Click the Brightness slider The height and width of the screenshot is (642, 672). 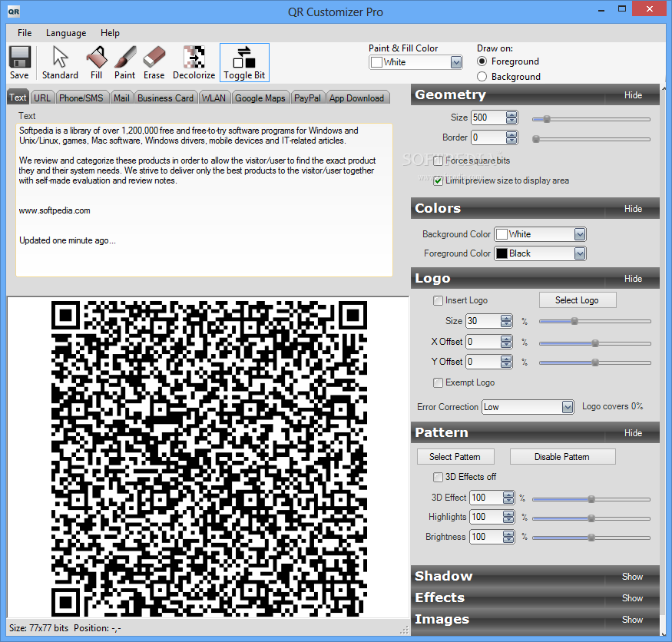[591, 538]
